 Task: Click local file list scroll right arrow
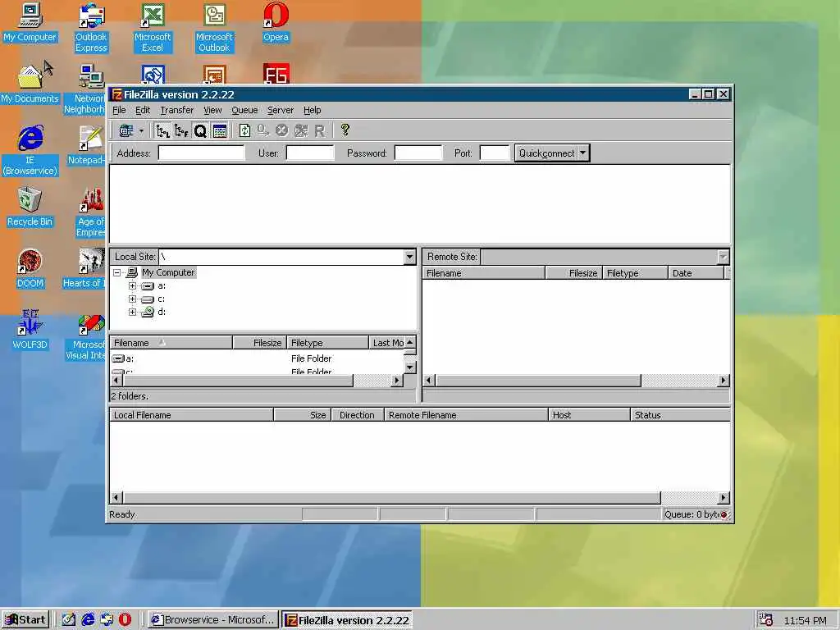[396, 381]
